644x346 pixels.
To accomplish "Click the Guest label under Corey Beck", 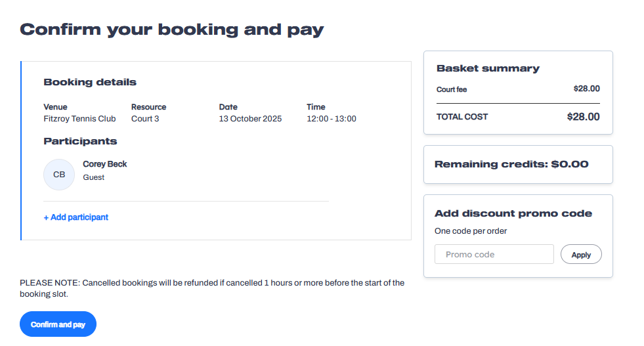I will click(94, 177).
